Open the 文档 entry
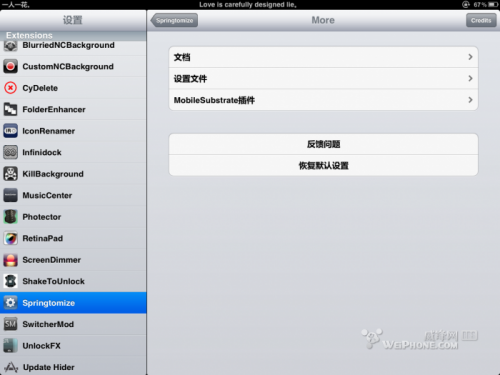This screenshot has width=500, height=375. 323,57
